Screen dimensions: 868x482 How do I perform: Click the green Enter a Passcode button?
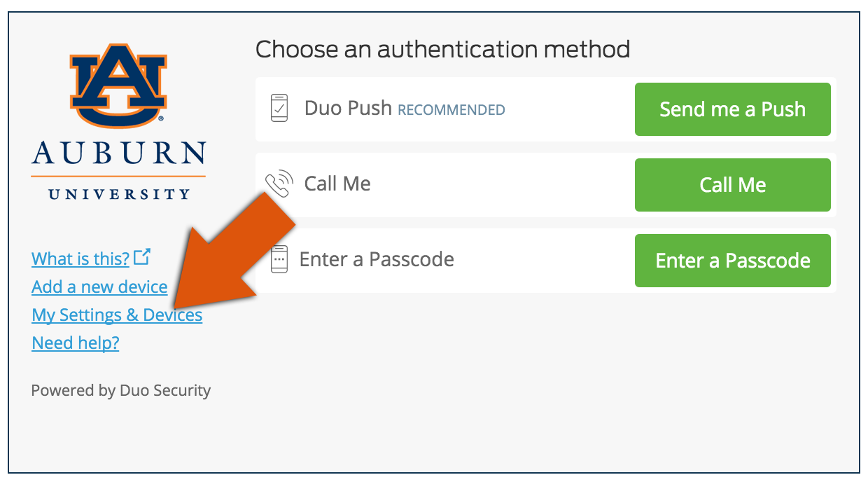coord(732,261)
